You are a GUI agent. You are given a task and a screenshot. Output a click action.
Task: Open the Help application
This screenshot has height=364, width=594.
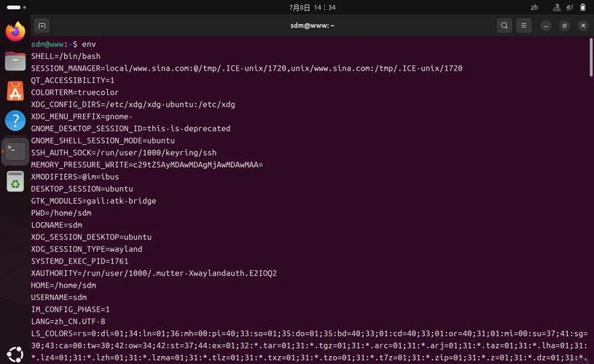pyautogui.click(x=15, y=121)
